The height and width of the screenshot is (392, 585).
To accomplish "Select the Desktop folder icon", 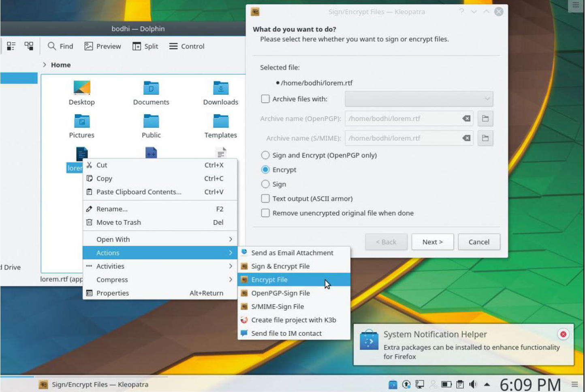I will point(82,87).
